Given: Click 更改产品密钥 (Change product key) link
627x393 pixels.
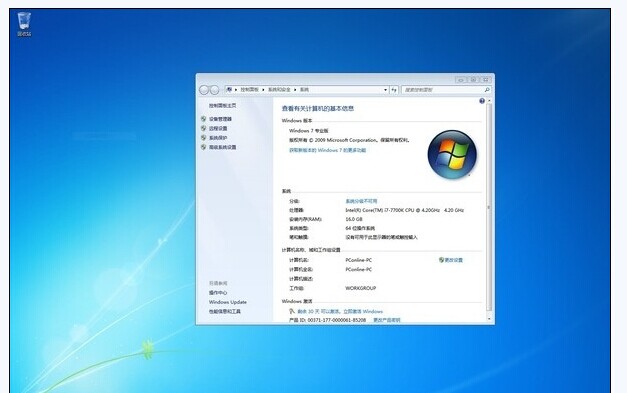Looking at the screenshot, I should (x=387, y=320).
